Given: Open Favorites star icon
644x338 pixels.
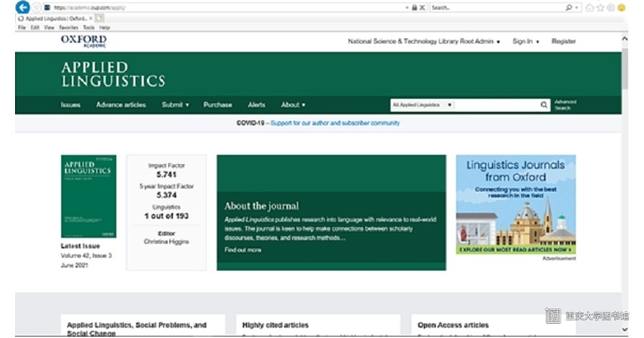Looking at the screenshot, I should pyautogui.click(x=600, y=8).
